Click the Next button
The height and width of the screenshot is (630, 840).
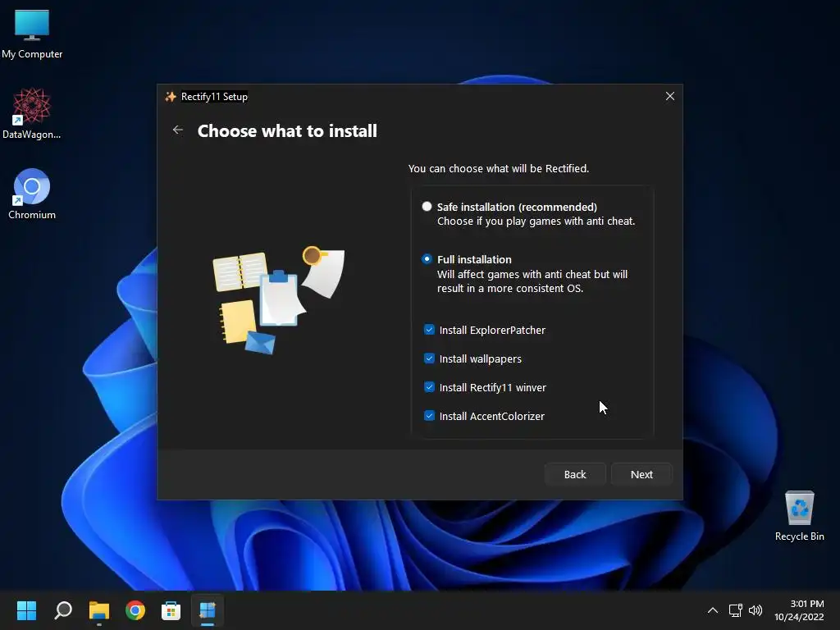point(641,474)
